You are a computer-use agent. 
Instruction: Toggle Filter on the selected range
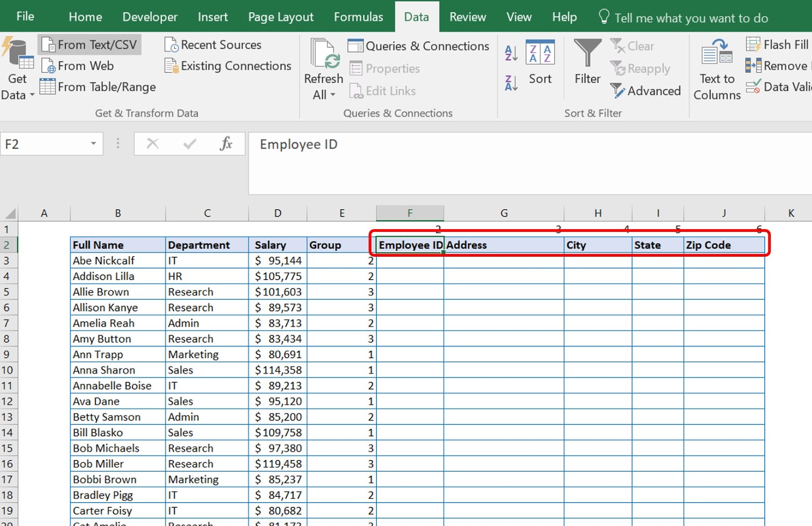pyautogui.click(x=587, y=66)
